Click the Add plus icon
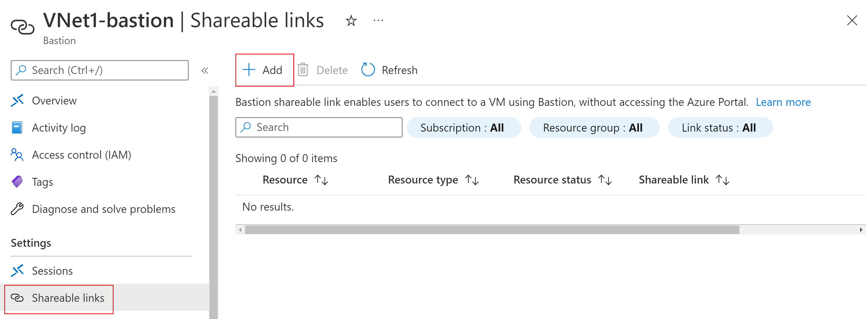The width and height of the screenshot is (868, 319). (x=249, y=70)
